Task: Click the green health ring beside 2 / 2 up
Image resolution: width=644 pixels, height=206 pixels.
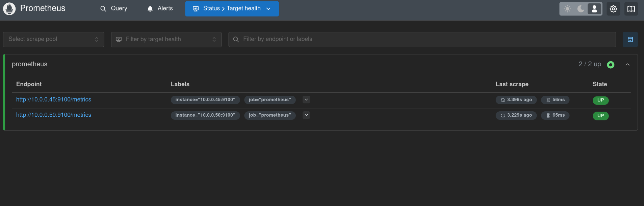Action: coord(611,65)
